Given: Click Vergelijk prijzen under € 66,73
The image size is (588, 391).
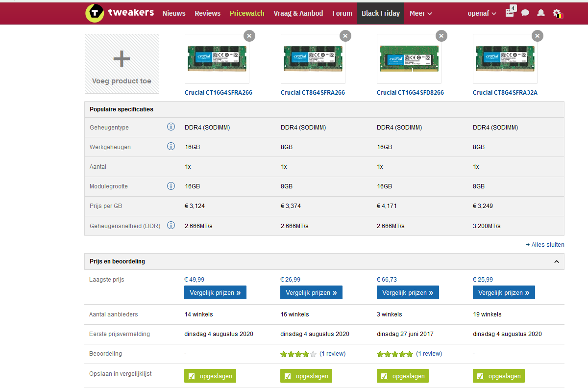Looking at the screenshot, I should (x=408, y=292).
